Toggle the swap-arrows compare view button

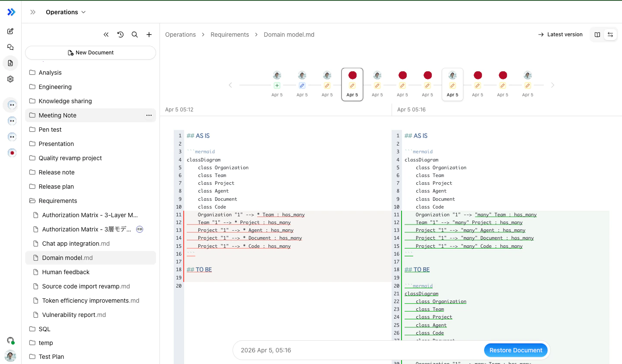tap(610, 35)
